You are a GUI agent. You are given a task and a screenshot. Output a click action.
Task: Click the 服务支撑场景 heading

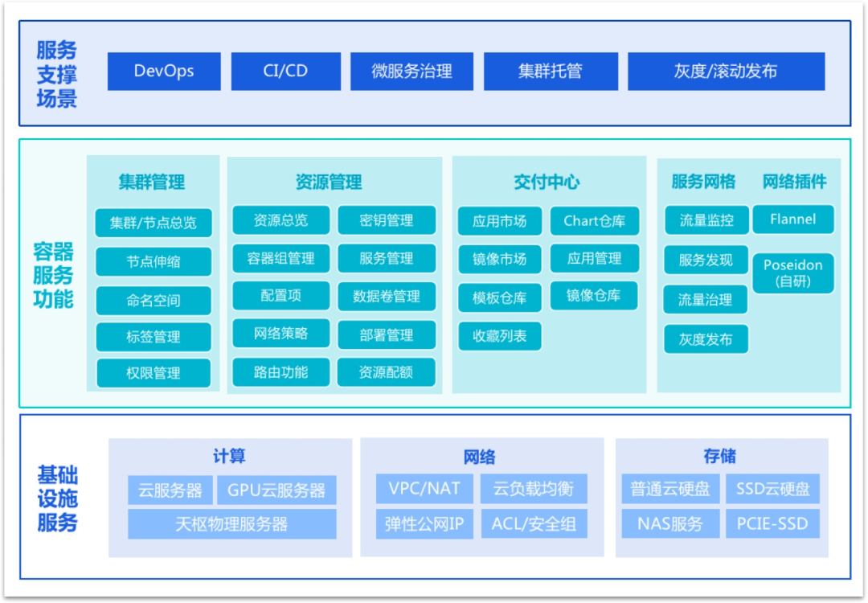[56, 74]
